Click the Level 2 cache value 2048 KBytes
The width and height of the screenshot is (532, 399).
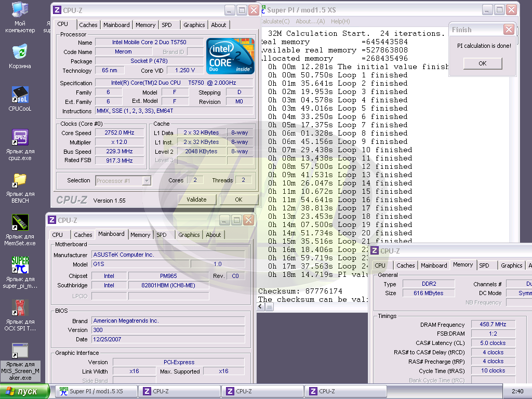pyautogui.click(x=201, y=151)
